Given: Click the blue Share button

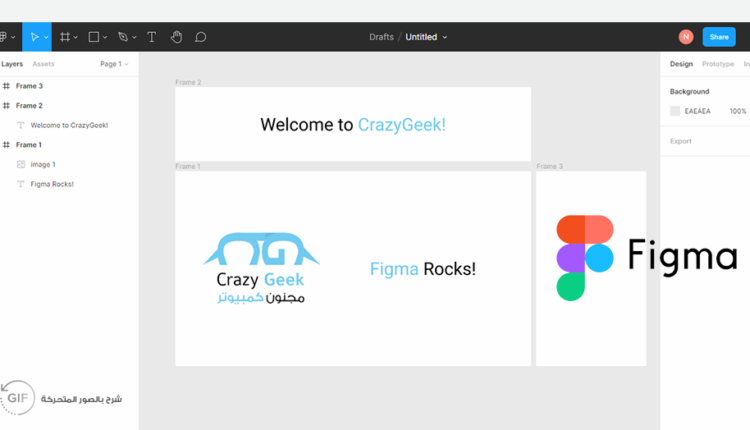Looking at the screenshot, I should pyautogui.click(x=718, y=37).
